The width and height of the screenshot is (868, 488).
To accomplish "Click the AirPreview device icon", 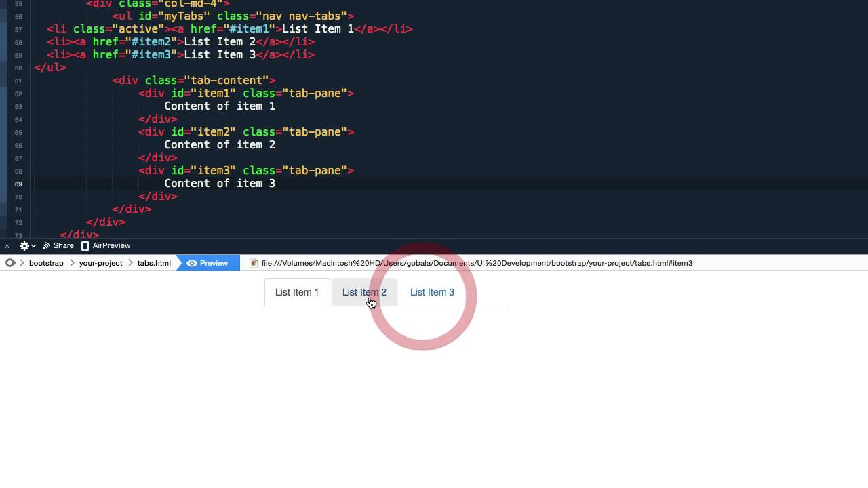I will (85, 246).
